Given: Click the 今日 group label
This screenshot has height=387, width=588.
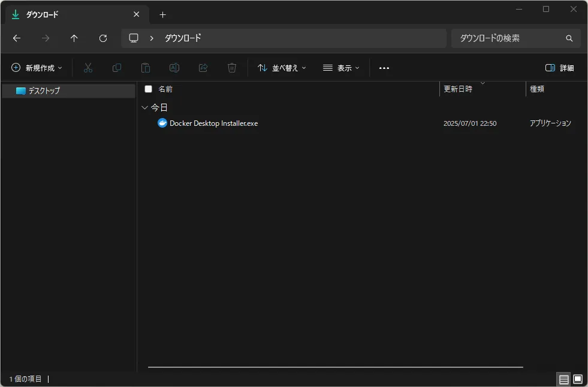Looking at the screenshot, I should click(159, 107).
